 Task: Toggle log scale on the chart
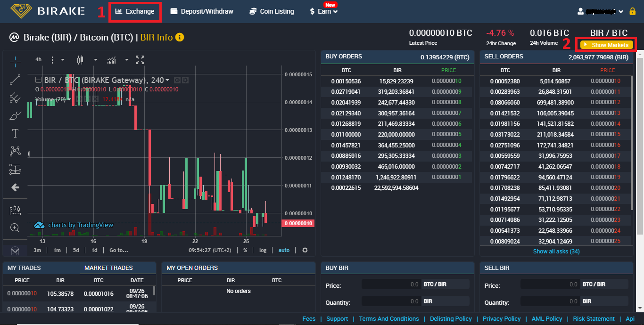point(263,250)
